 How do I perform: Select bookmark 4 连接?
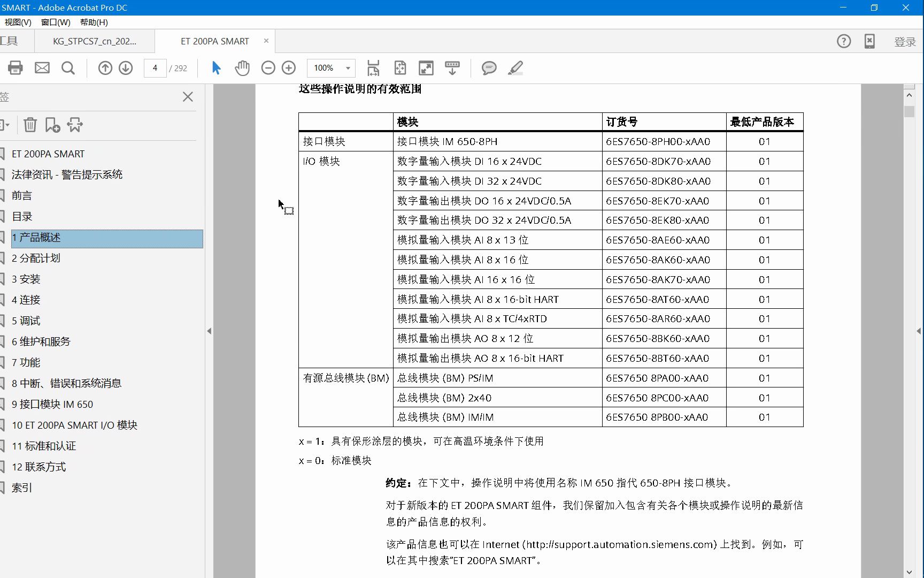click(x=26, y=300)
